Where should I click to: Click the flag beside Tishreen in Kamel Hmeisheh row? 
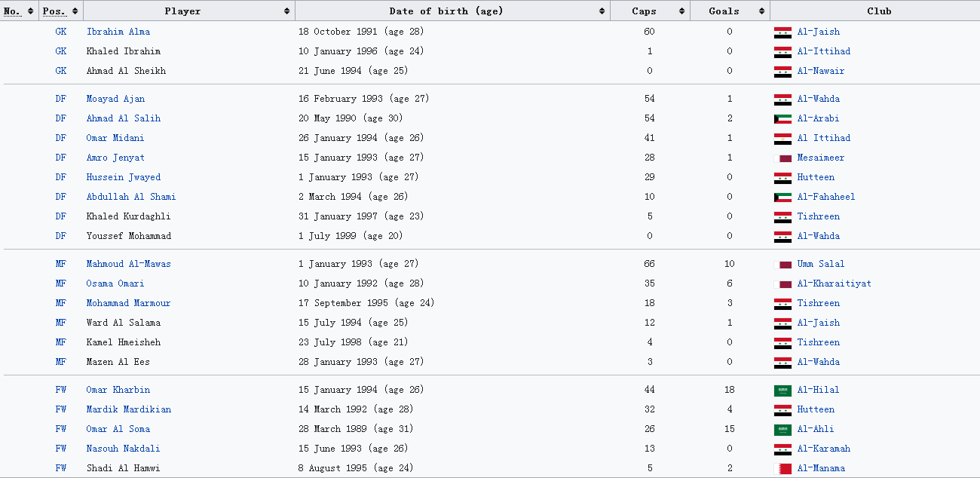coord(782,343)
